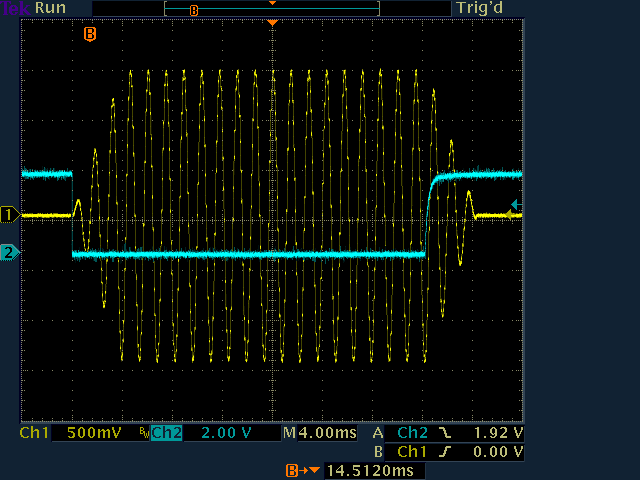The height and width of the screenshot is (480, 640).
Task: Click the Run status label
Action: point(50,8)
